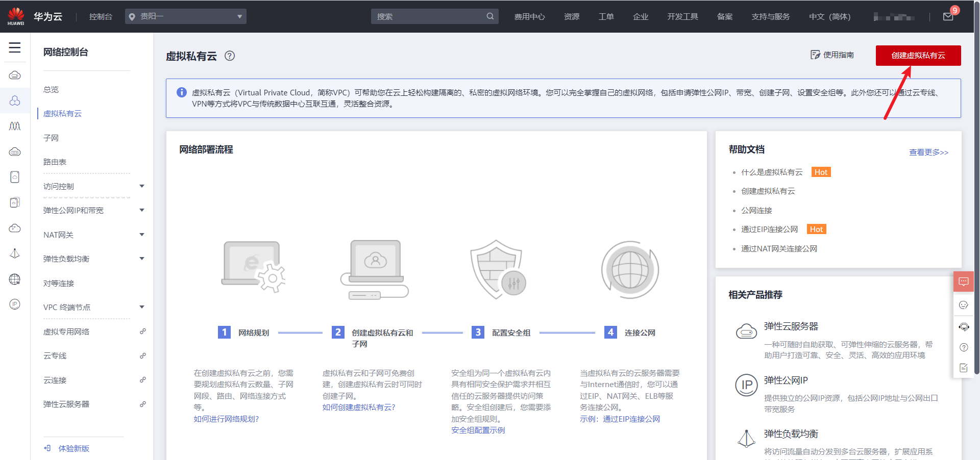Select the globe icon in left sidebar

15,279
